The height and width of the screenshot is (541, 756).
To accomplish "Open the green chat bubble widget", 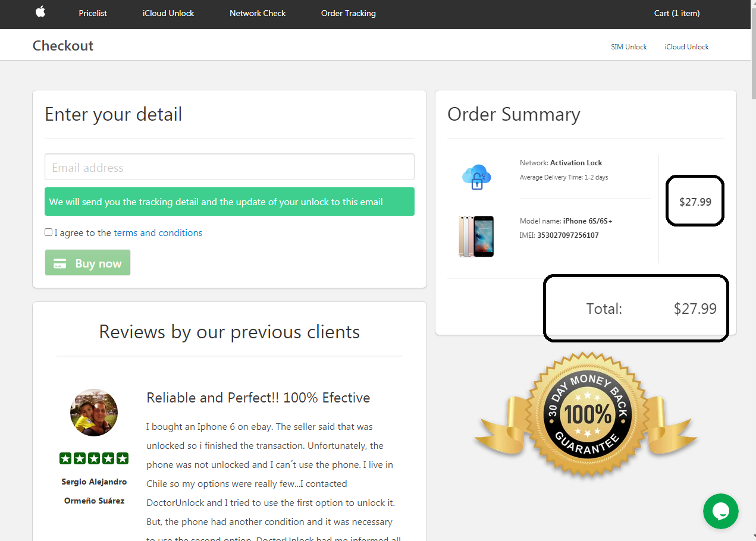I will pos(720,511).
